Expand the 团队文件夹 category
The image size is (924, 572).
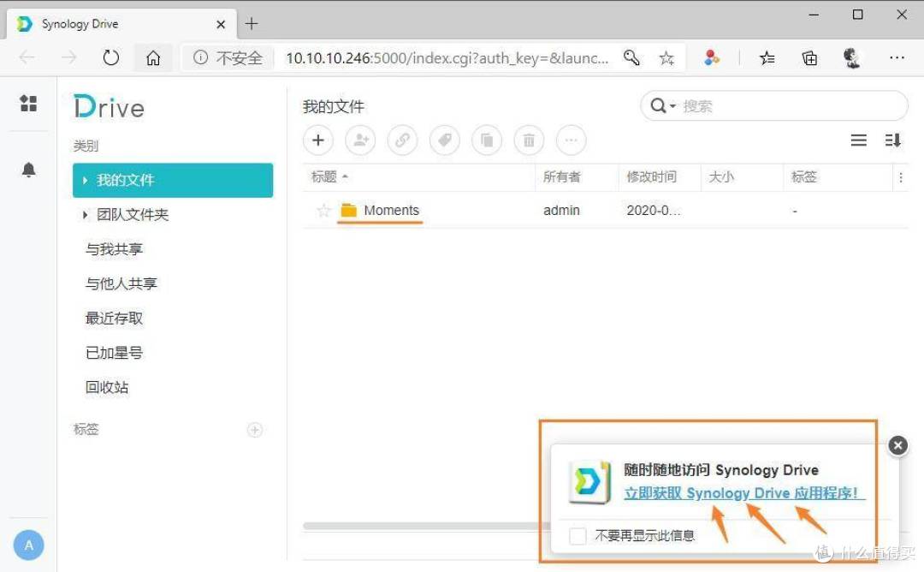[x=84, y=215]
